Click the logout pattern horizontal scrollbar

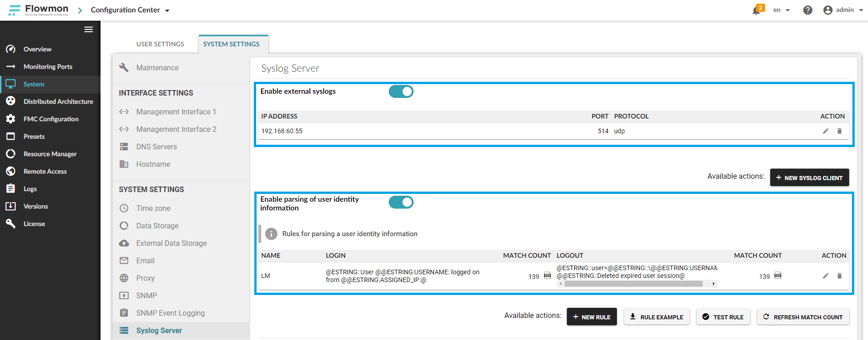(633, 284)
